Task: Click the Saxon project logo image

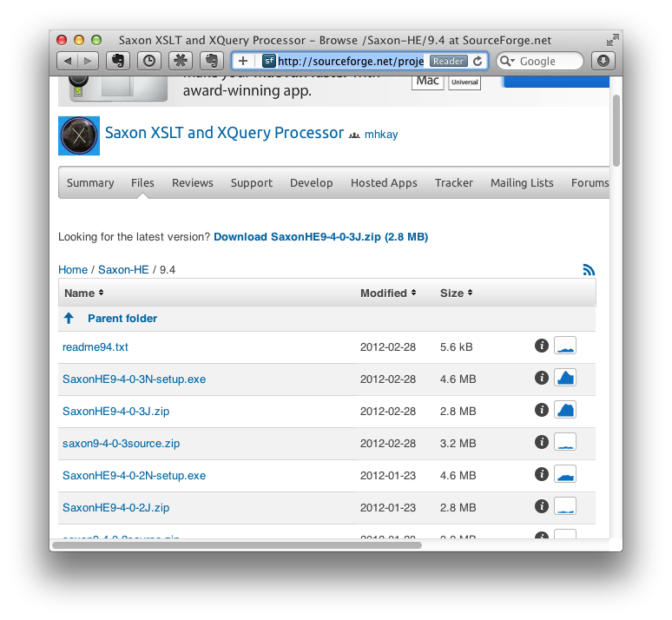Action: click(x=79, y=135)
